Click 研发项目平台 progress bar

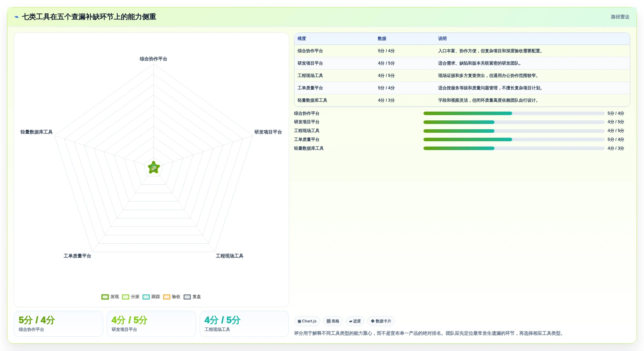tap(514, 122)
